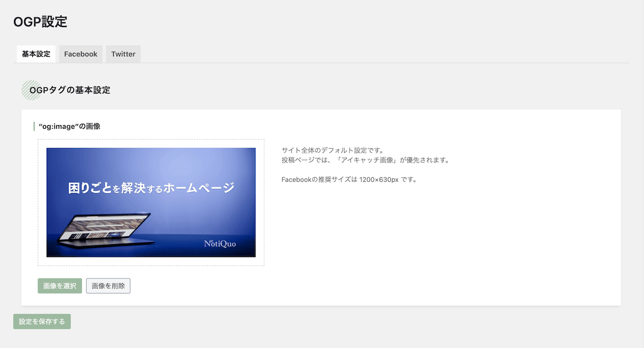
Task: Switch to the Facebook tab
Action: click(80, 53)
